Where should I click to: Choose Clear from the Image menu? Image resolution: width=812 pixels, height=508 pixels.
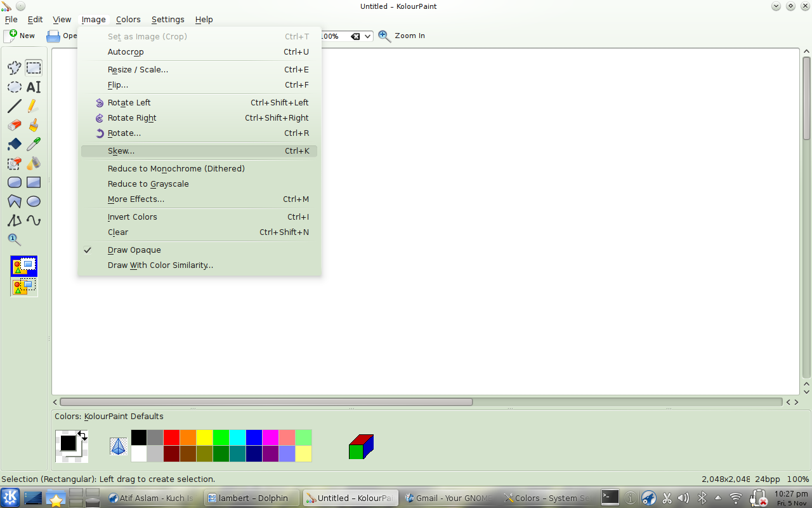[x=199, y=232]
